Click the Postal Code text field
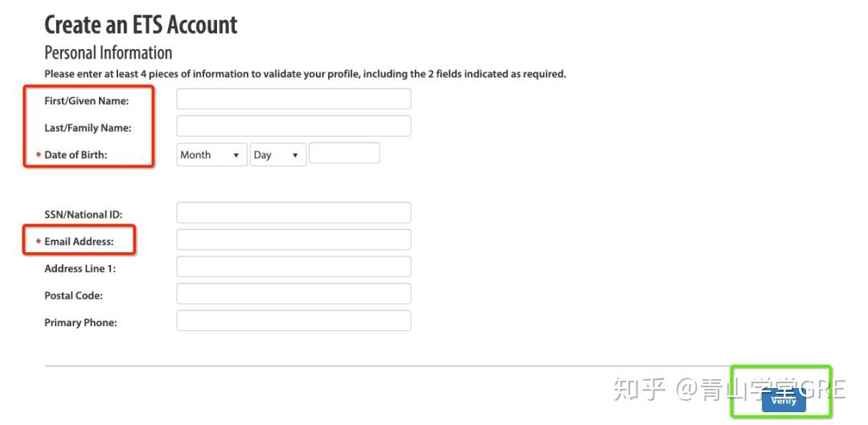 pos(293,294)
